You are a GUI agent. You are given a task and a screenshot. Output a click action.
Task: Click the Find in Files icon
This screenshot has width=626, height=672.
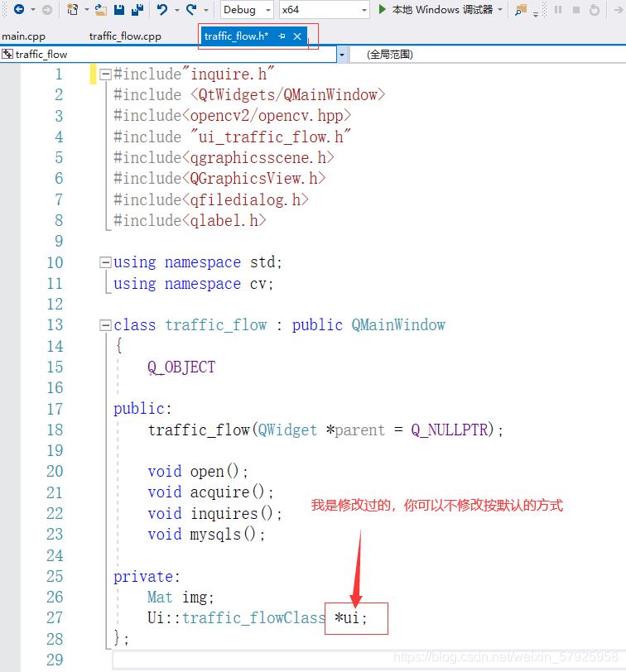pyautogui.click(x=521, y=9)
